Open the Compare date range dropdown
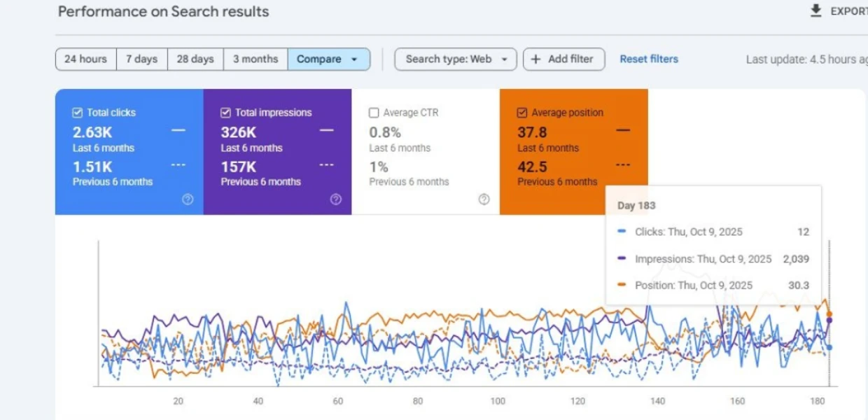 click(329, 59)
